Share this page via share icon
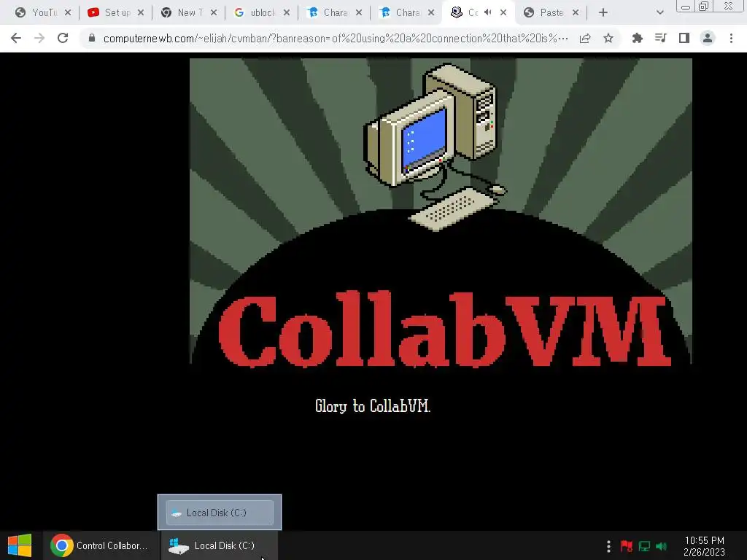Screen dimensions: 747x560 coord(585,38)
